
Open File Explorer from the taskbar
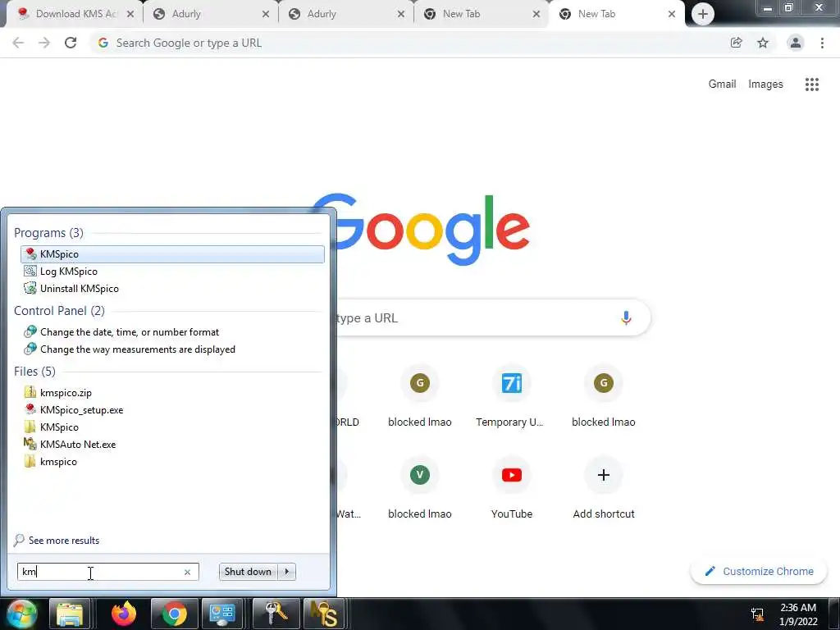click(70, 614)
